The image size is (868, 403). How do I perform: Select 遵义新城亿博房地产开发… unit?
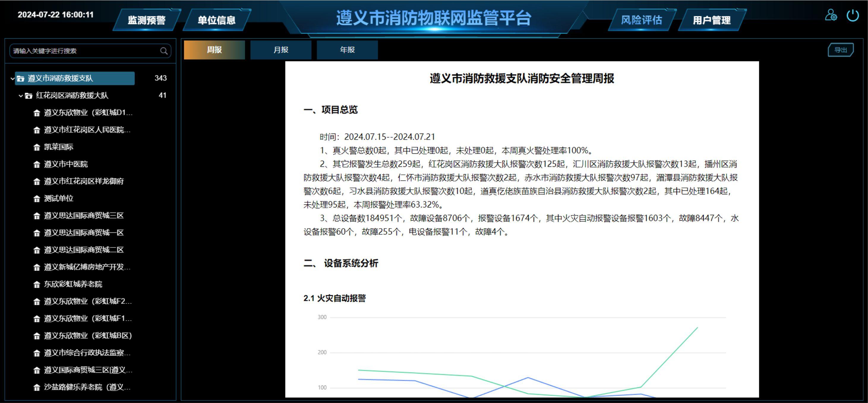(87, 267)
